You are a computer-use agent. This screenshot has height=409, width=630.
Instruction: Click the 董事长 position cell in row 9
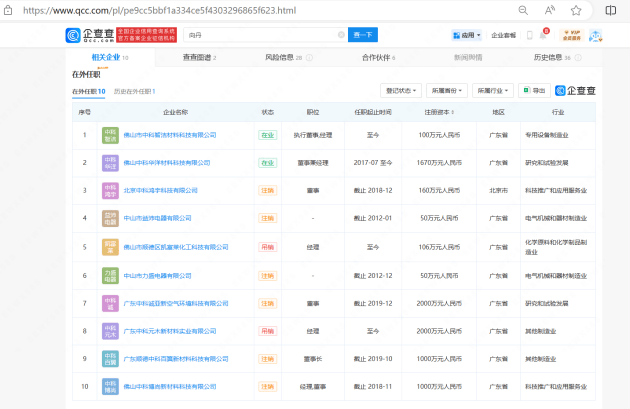pos(313,359)
